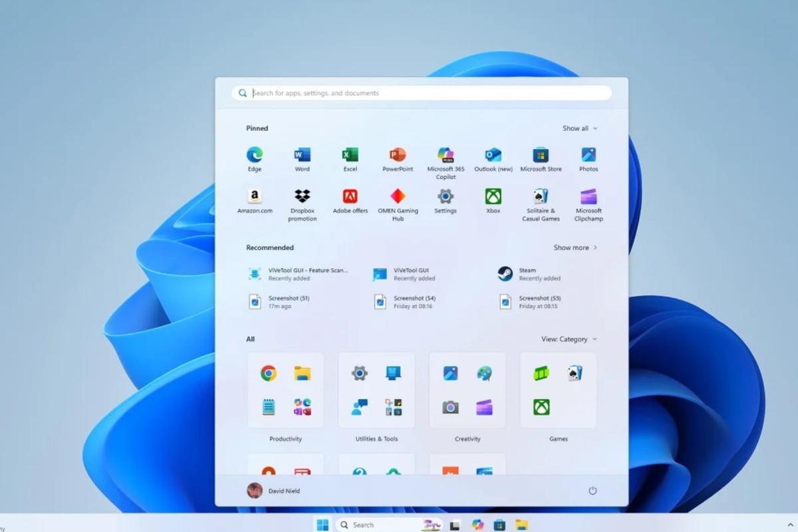Open File Explorer from the taskbar

522,525
